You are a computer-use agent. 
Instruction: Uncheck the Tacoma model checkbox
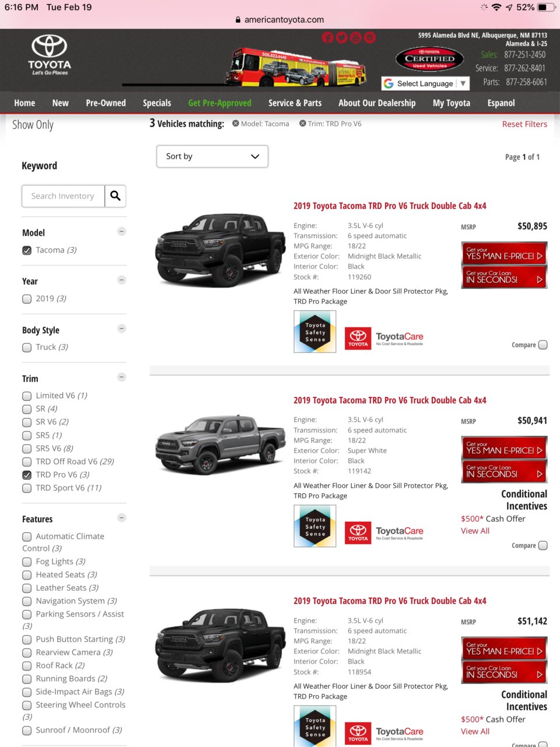(x=27, y=250)
